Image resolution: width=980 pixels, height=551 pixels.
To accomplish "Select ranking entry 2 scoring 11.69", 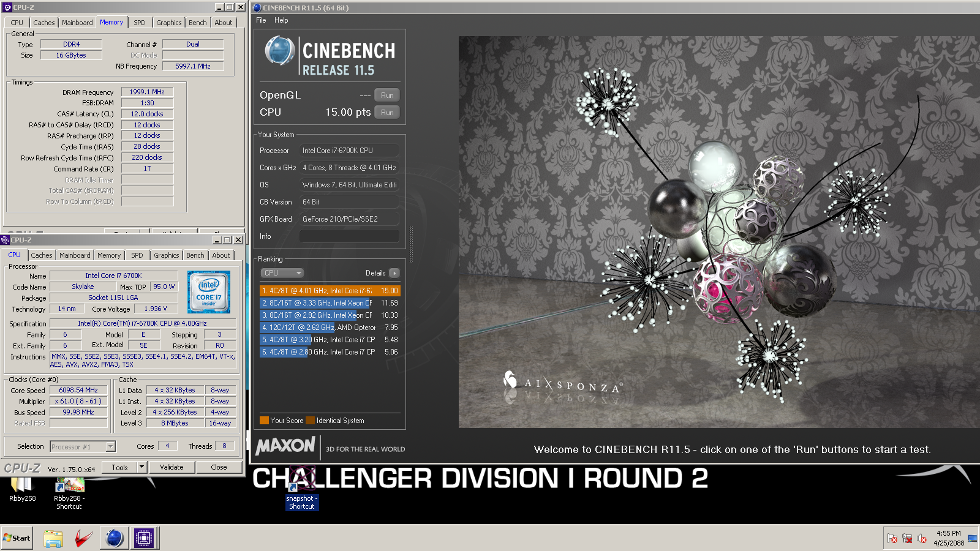I will [330, 303].
